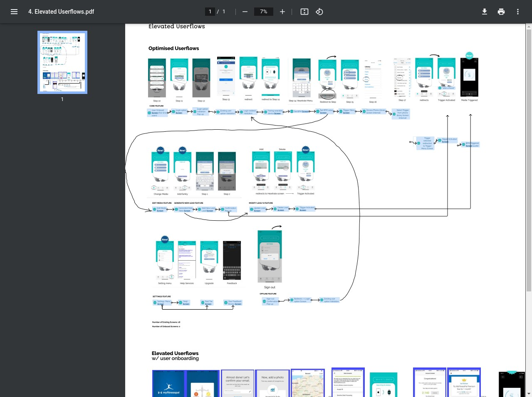The image size is (532, 397).
Task: Print the current document
Action: click(501, 12)
